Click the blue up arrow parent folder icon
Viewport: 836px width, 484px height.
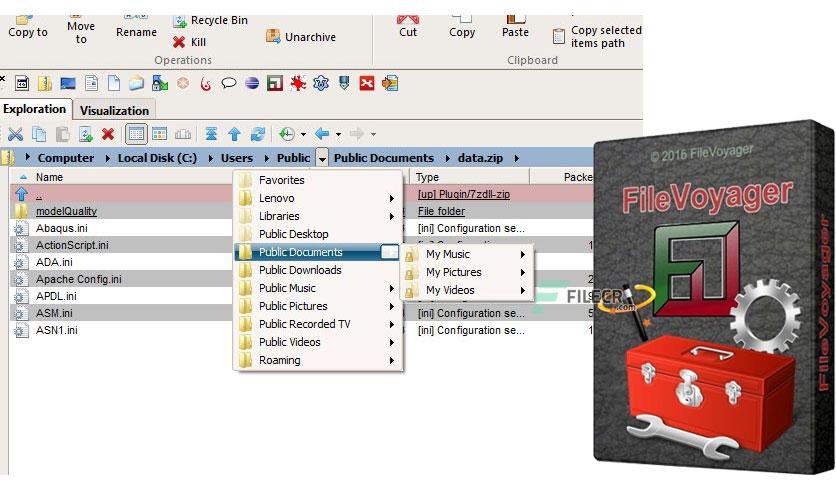[x=234, y=134]
